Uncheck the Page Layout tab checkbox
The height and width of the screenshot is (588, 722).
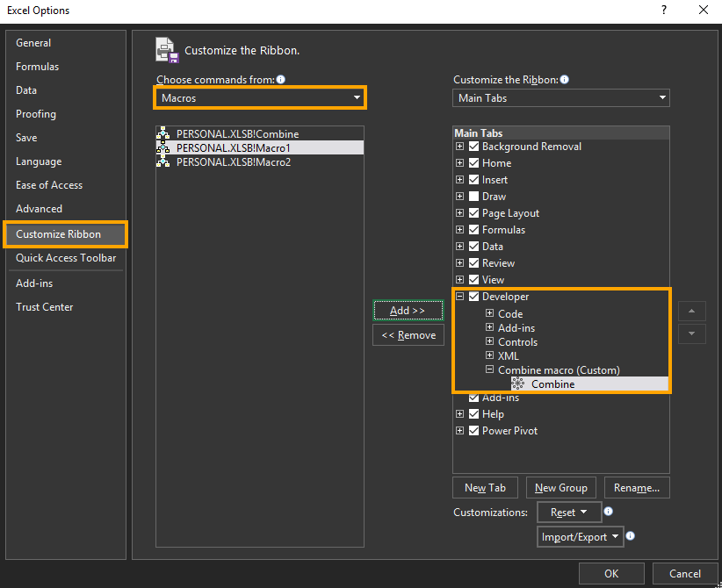473,213
